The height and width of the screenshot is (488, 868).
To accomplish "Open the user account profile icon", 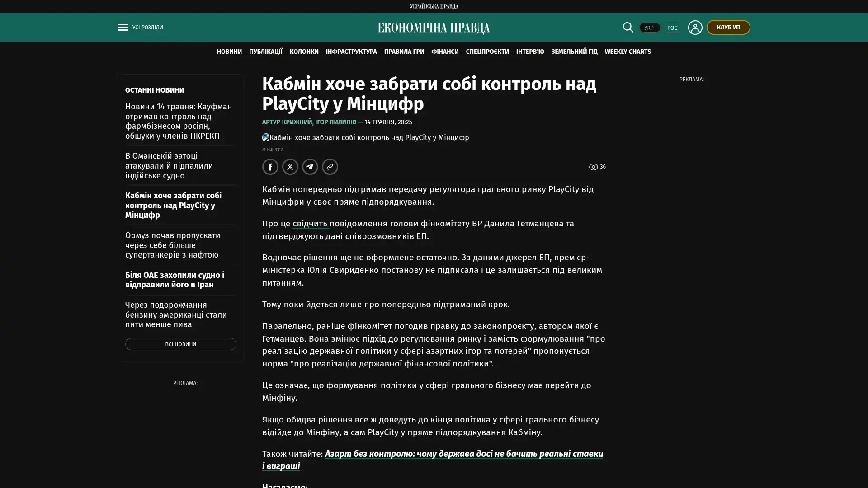I will (695, 28).
